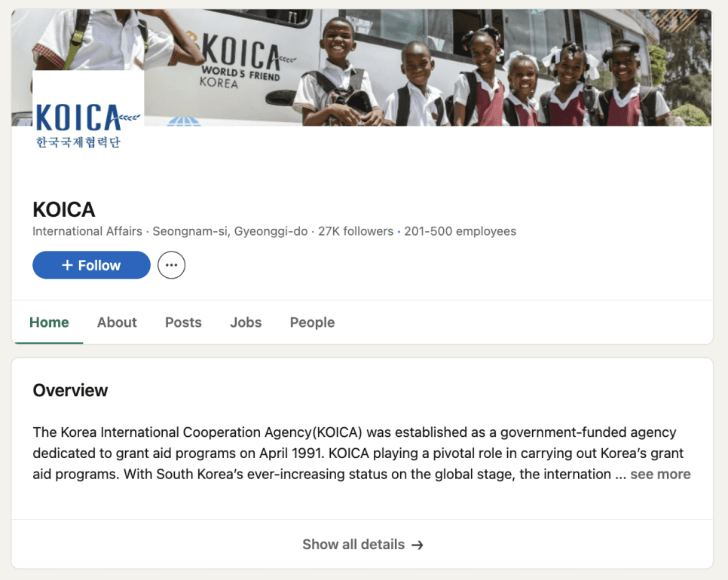The width and height of the screenshot is (728, 580).
Task: Click the 201-500 employees link
Action: (460, 231)
